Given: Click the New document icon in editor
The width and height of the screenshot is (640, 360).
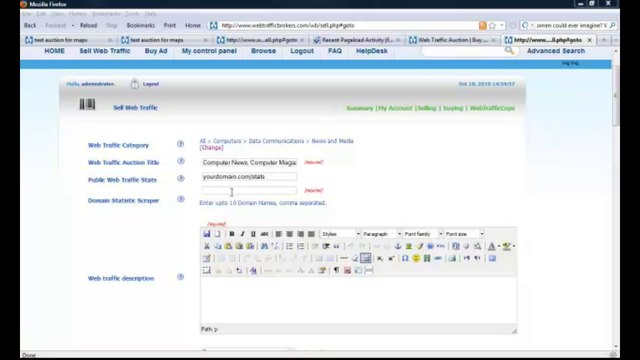Looking at the screenshot, I should [218, 234].
